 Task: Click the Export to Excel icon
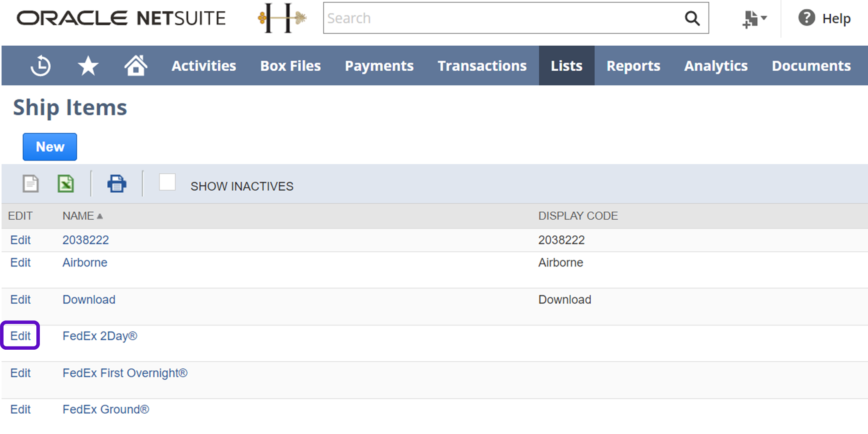66,184
